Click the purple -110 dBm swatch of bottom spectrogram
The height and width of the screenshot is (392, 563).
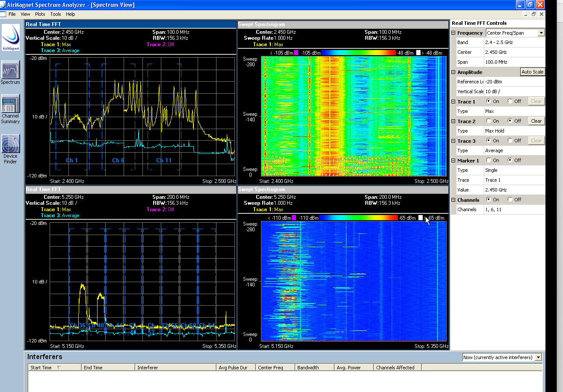click(x=294, y=218)
